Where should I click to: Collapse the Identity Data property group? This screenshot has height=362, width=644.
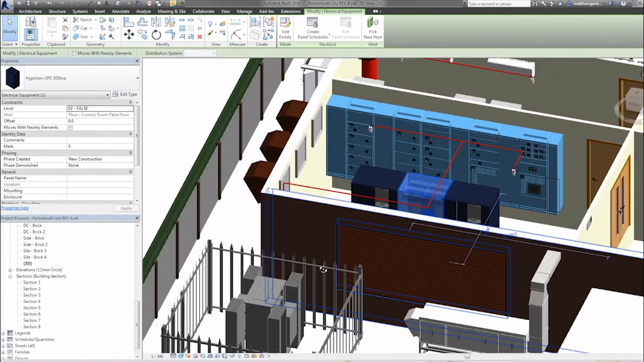(131, 134)
